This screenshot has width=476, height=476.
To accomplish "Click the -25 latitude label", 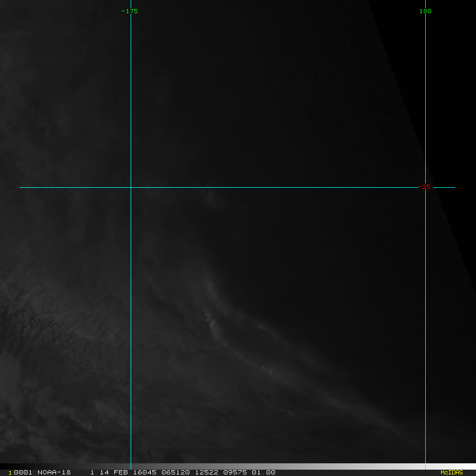I will click(x=424, y=187).
